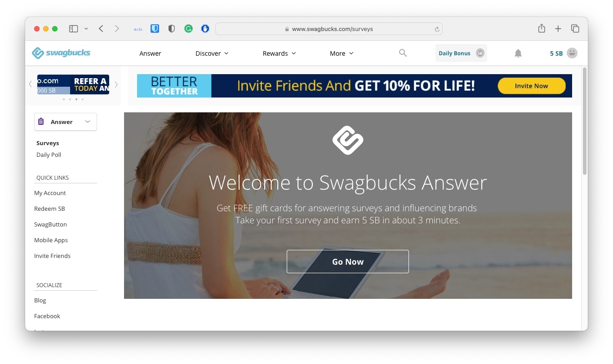The image size is (613, 364).
Task: Open the Bitwarden extension icon
Action: pyautogui.click(x=155, y=29)
